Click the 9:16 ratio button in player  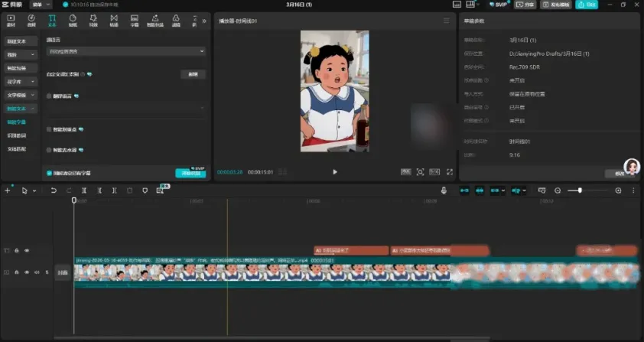tap(434, 172)
